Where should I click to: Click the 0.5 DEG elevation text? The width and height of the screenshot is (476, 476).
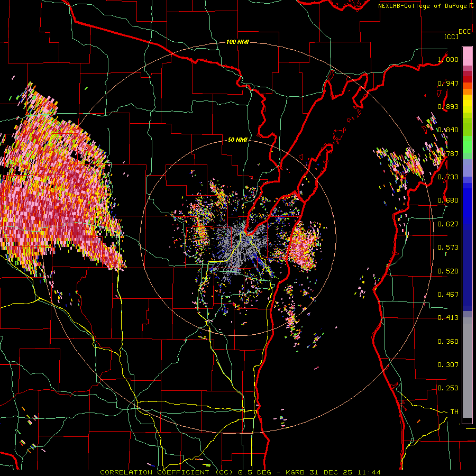(x=254, y=472)
